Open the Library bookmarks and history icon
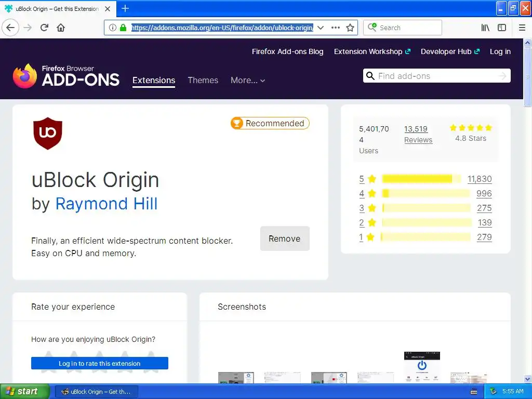Image resolution: width=532 pixels, height=399 pixels. tap(485, 28)
